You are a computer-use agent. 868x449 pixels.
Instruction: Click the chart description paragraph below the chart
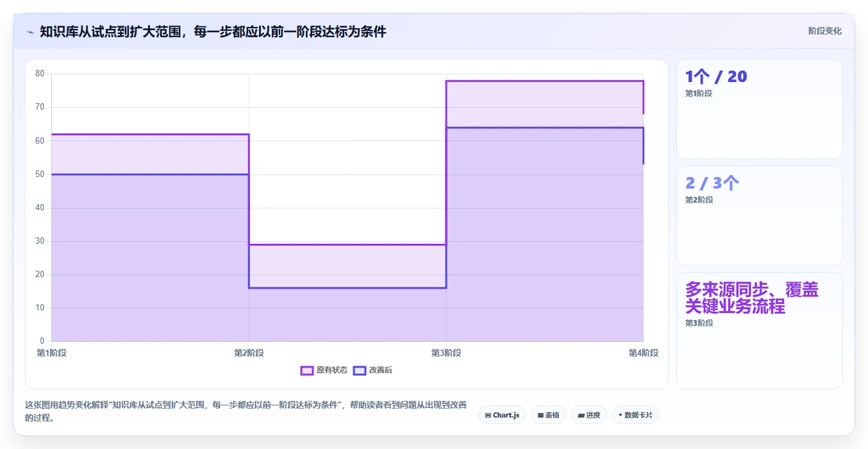click(246, 411)
